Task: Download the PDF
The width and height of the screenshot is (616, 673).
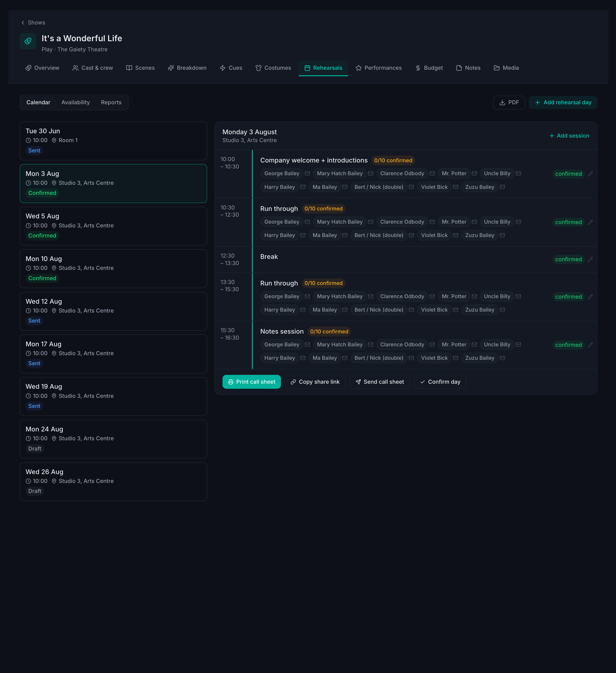Action: (509, 103)
